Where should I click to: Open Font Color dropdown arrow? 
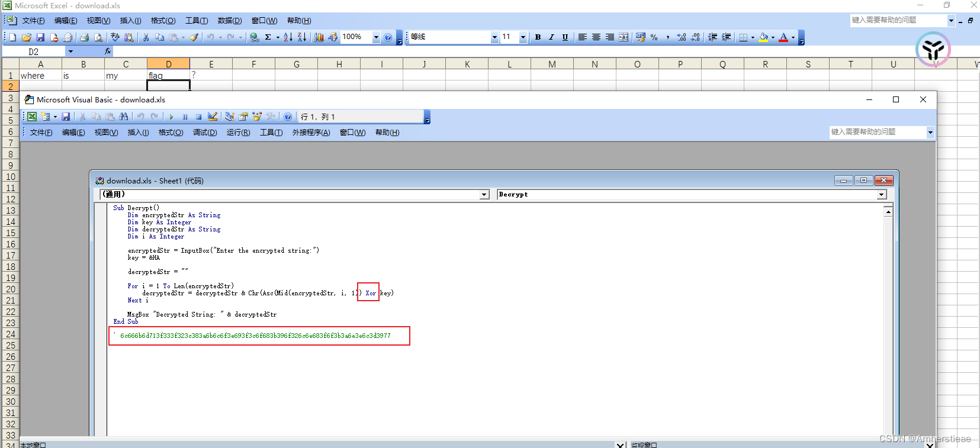[793, 37]
